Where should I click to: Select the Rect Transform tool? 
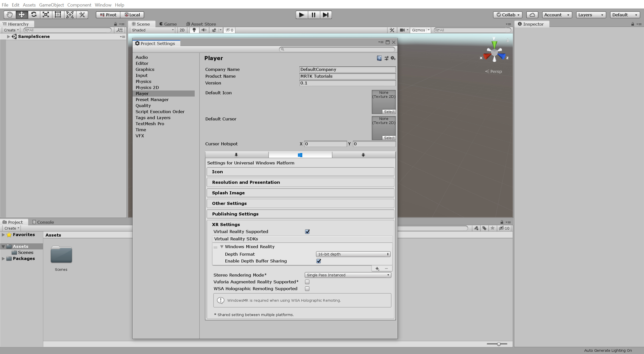(x=58, y=15)
